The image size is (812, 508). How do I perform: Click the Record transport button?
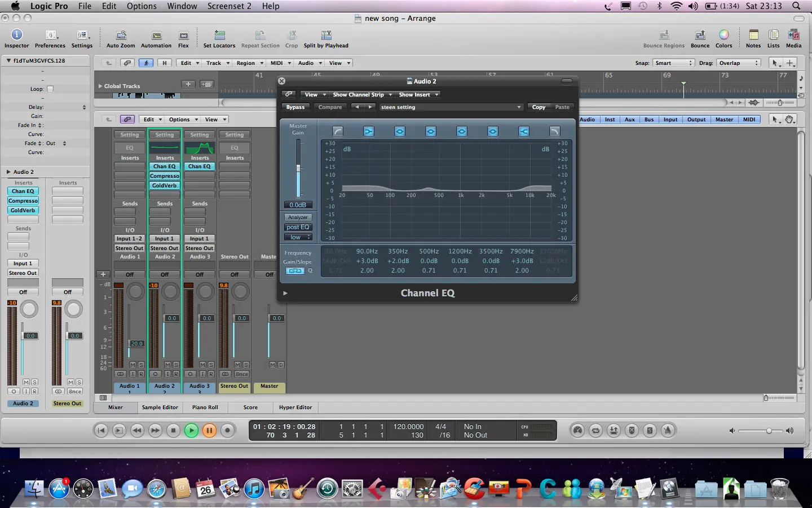[227, 431]
